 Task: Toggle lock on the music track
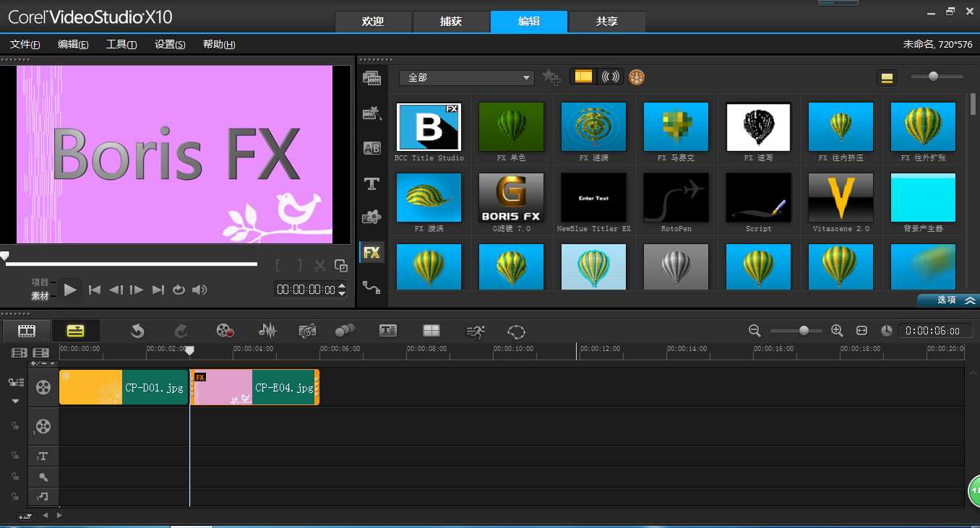pyautogui.click(x=15, y=496)
